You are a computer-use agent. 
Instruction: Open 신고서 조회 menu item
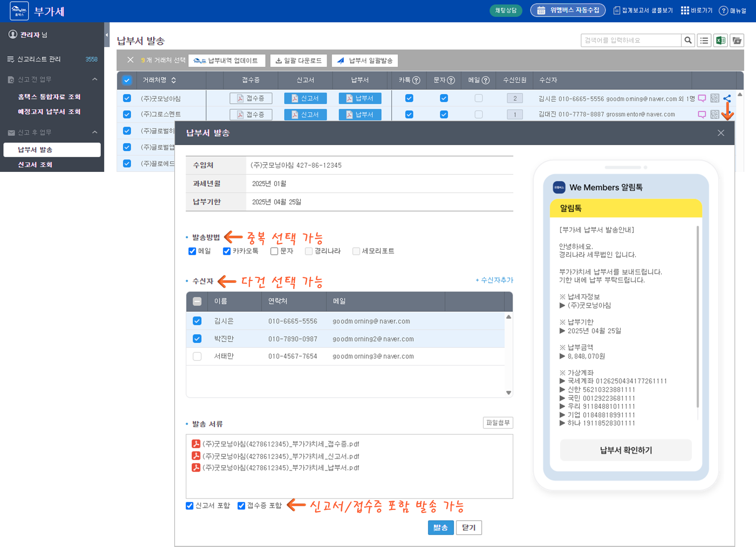coord(35,165)
